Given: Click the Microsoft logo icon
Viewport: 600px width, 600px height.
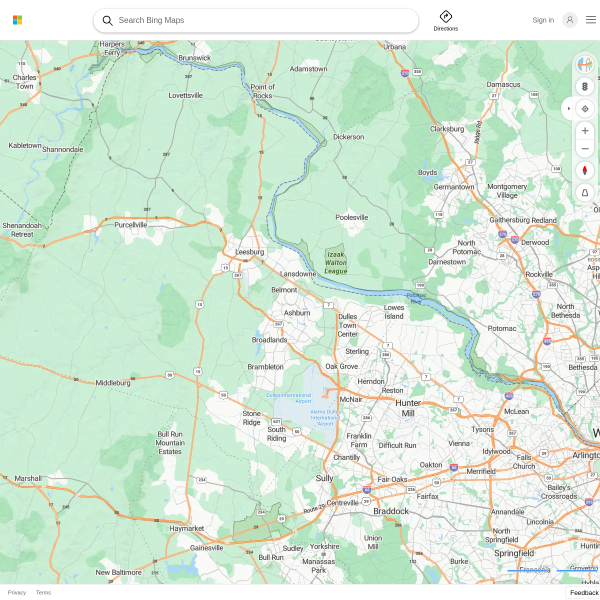Looking at the screenshot, I should (18, 20).
